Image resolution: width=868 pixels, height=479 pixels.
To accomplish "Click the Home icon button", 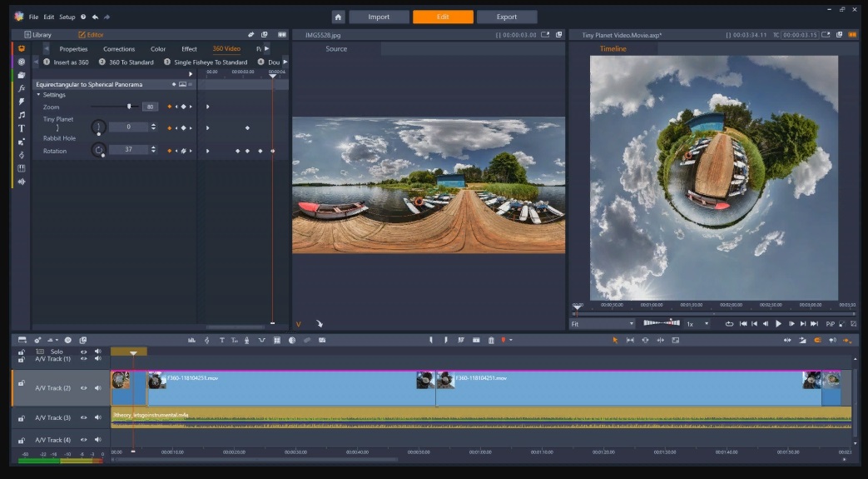I will point(338,17).
